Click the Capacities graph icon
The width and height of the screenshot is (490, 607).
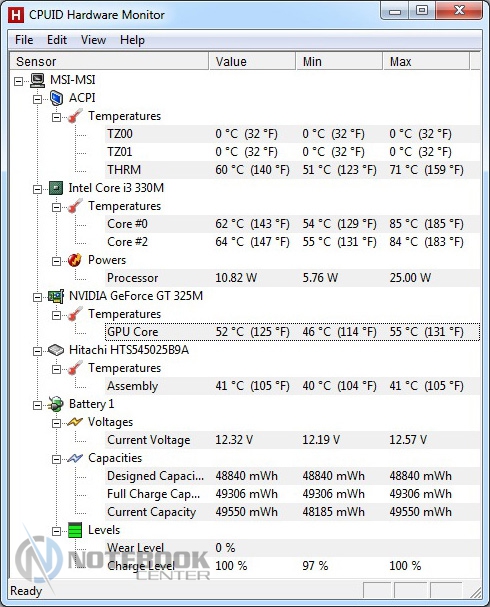click(x=75, y=458)
